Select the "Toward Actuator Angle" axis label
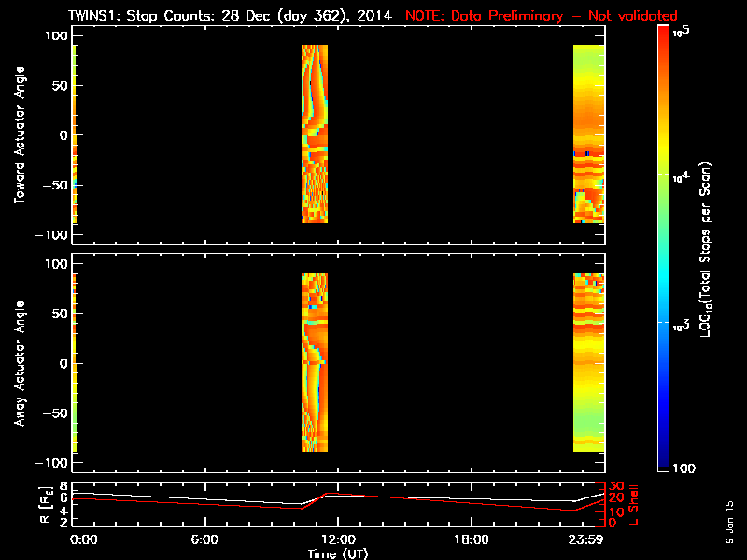747x560 pixels. coord(20,134)
